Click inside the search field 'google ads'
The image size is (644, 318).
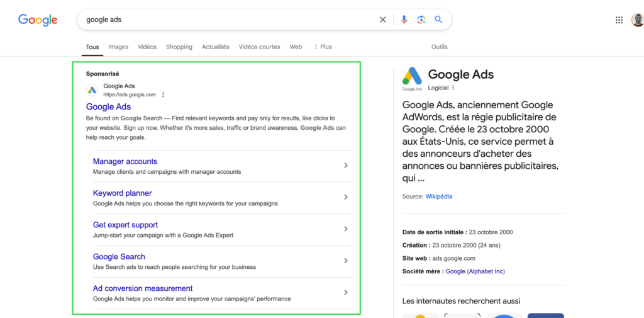230,20
